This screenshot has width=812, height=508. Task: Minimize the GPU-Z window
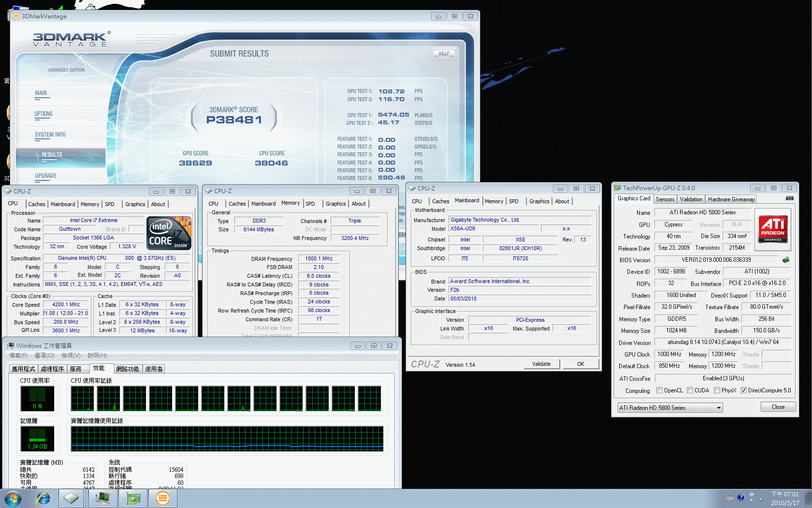point(757,188)
